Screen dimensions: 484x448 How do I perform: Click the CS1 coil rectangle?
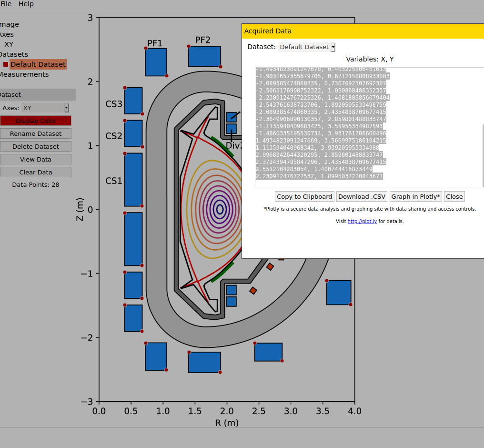(133, 180)
